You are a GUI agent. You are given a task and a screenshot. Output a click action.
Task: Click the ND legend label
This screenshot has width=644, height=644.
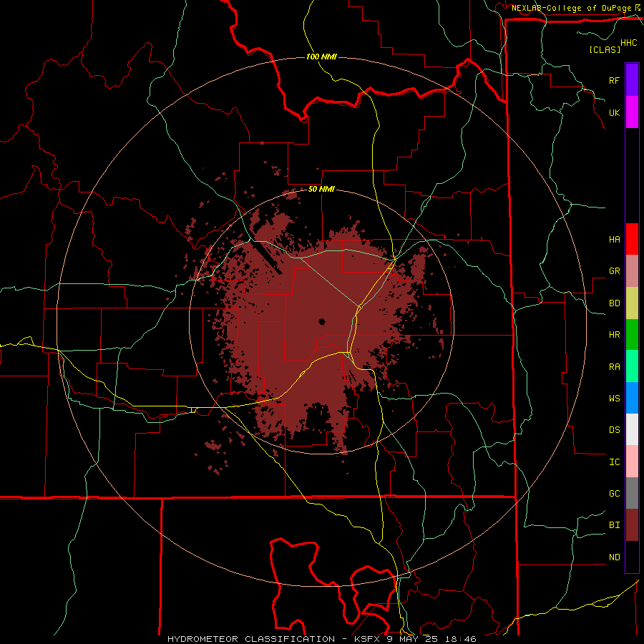point(614,557)
